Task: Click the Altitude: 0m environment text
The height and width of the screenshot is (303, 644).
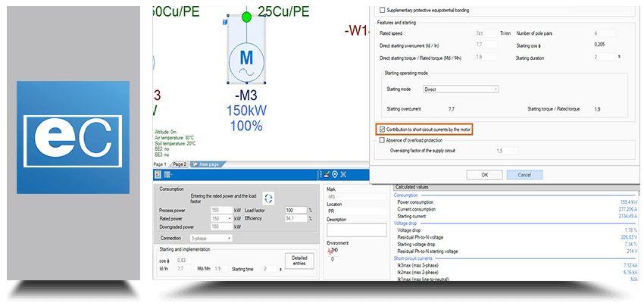Action: pyautogui.click(x=165, y=133)
